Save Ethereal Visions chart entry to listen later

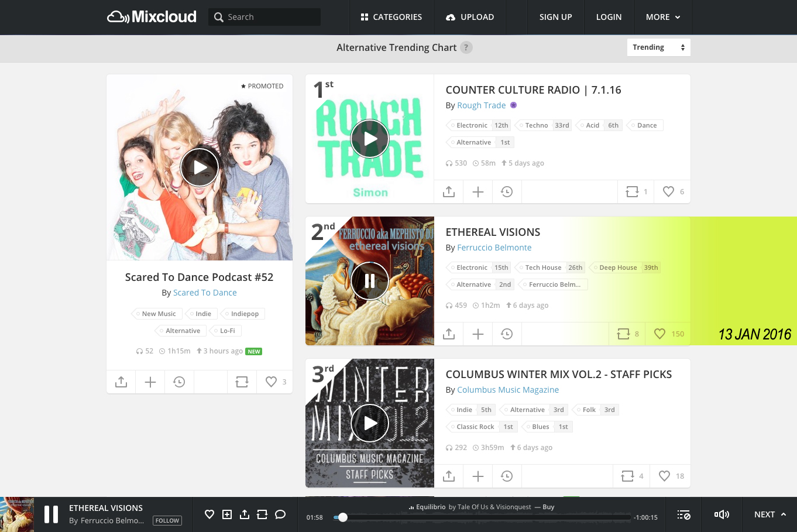[x=507, y=334]
